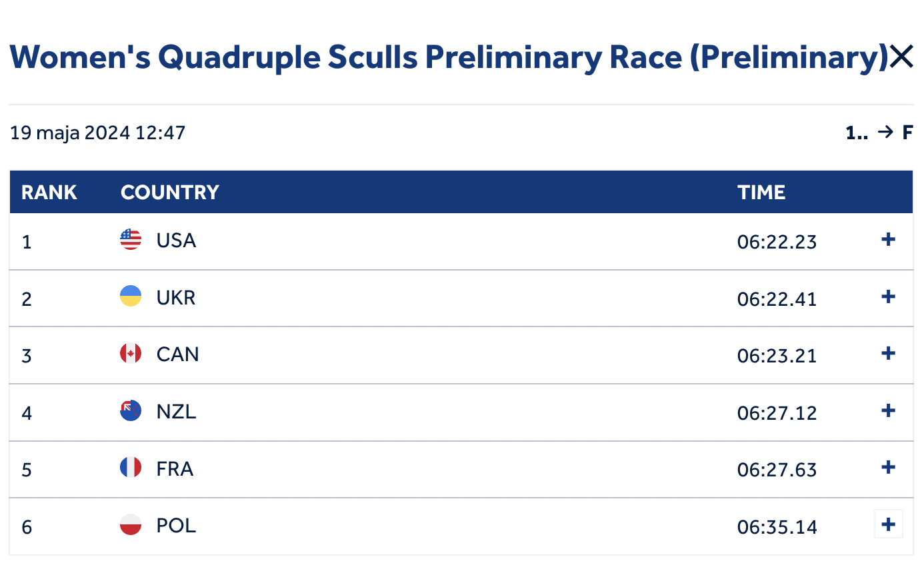Close the race results panel
This screenshot has width=924, height=569.
coord(901,58)
